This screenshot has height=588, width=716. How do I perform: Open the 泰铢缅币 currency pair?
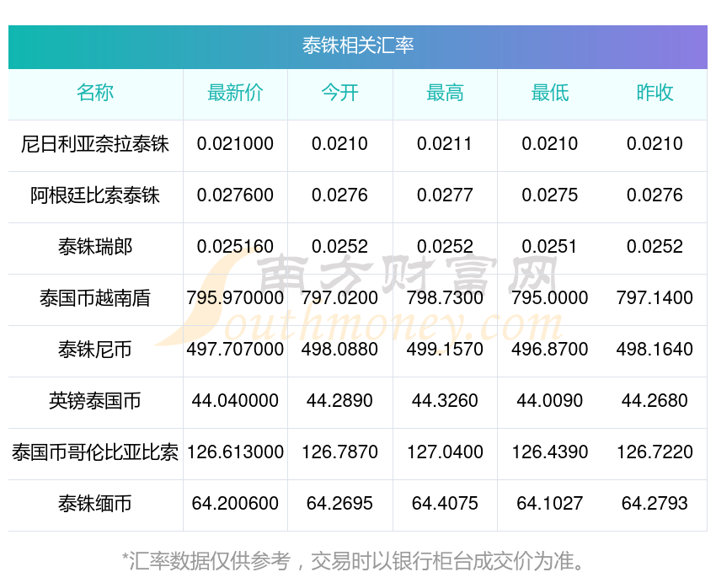[x=95, y=504]
